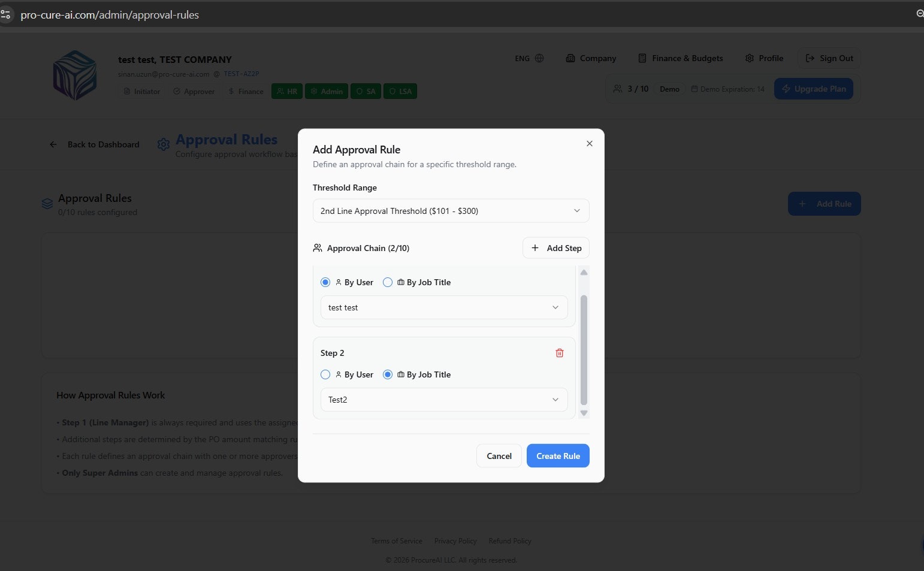This screenshot has width=924, height=571.
Task: Click the briefcase icon beside By Job Title in Step 2
Action: click(401, 374)
